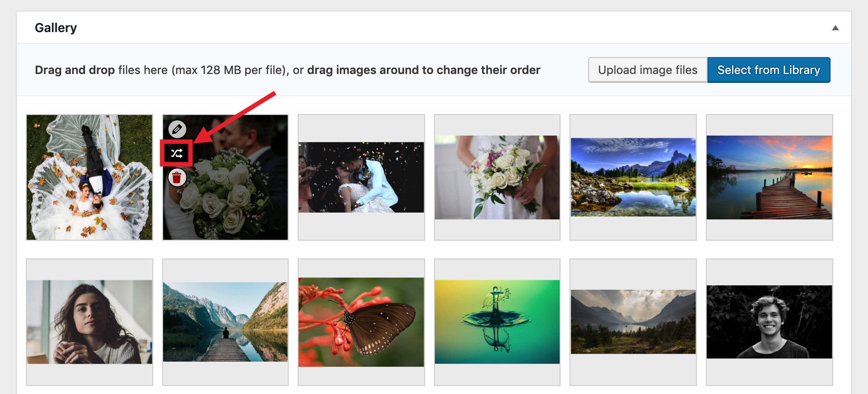Select the butterfly on red flowers thumbnail
Image resolution: width=868 pixels, height=394 pixels.
(x=361, y=322)
